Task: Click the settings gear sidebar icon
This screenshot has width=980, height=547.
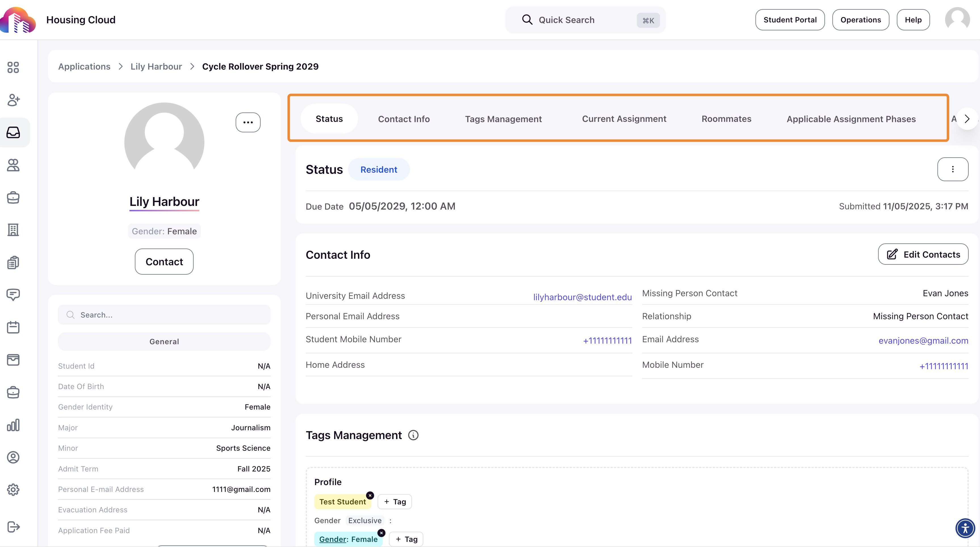Action: click(13, 490)
